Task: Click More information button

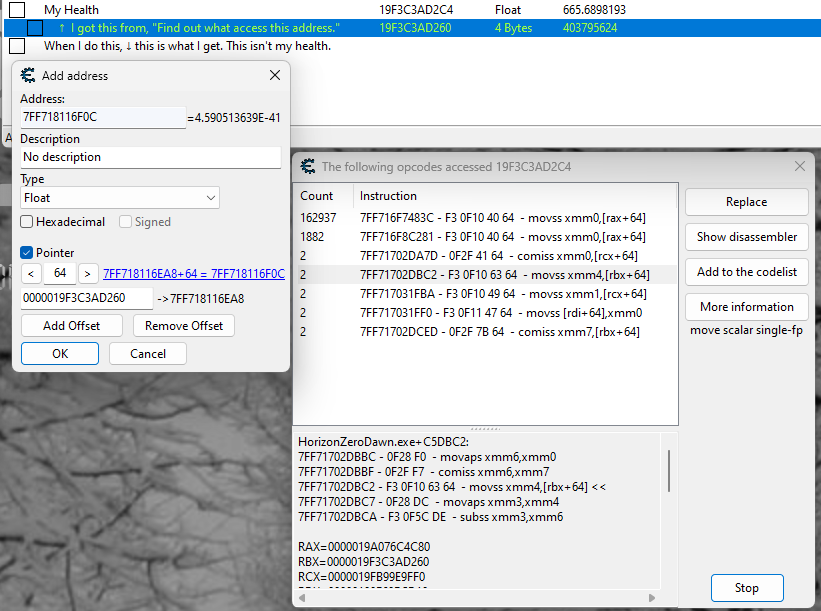Action: [746, 307]
